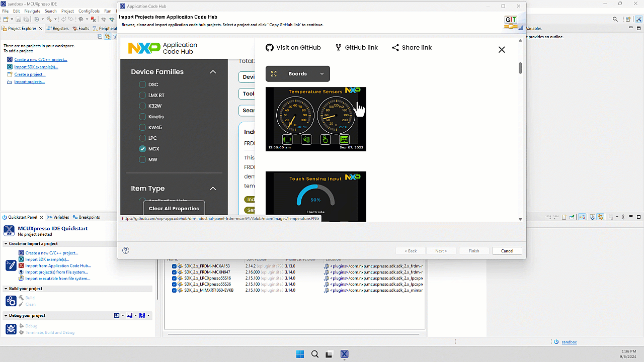Enable the DSC device family checkbox
This screenshot has height=362, width=644.
[142, 84]
